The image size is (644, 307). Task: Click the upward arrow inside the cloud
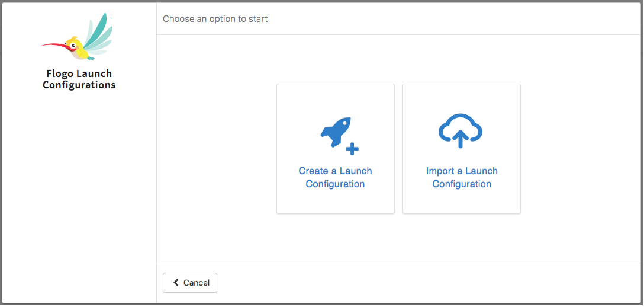tap(461, 137)
